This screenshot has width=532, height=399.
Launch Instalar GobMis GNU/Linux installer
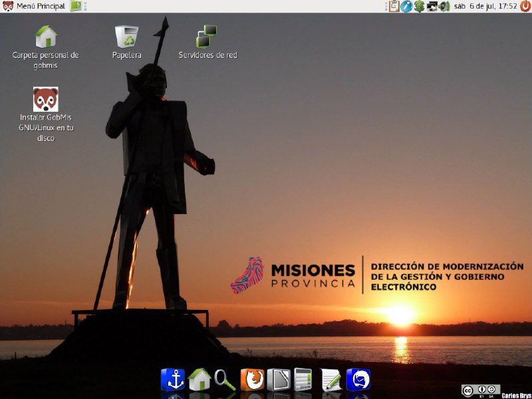coord(45,100)
